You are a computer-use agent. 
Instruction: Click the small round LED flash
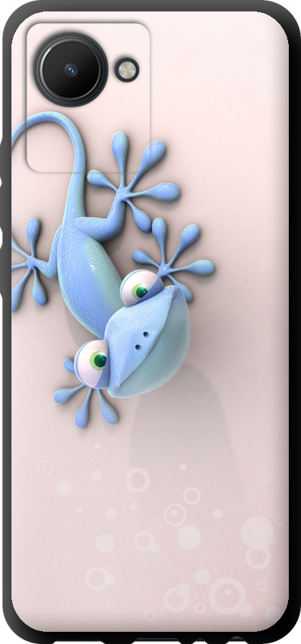coord(127,69)
